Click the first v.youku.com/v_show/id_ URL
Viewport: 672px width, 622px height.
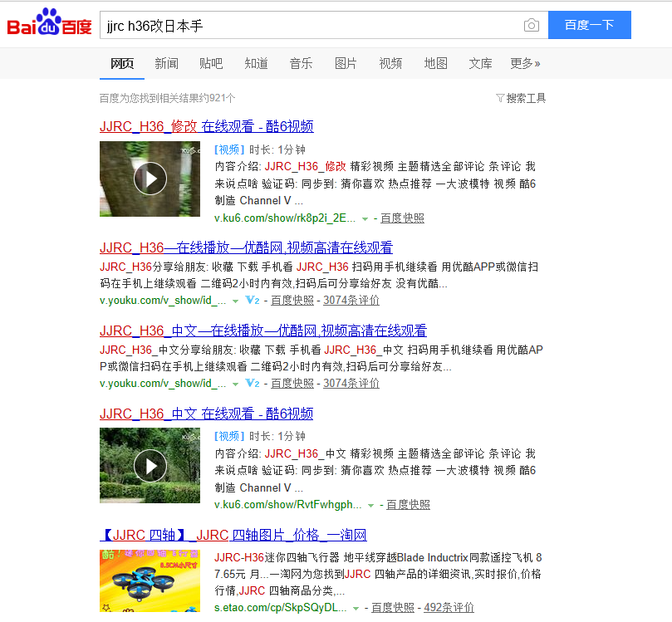(163, 301)
